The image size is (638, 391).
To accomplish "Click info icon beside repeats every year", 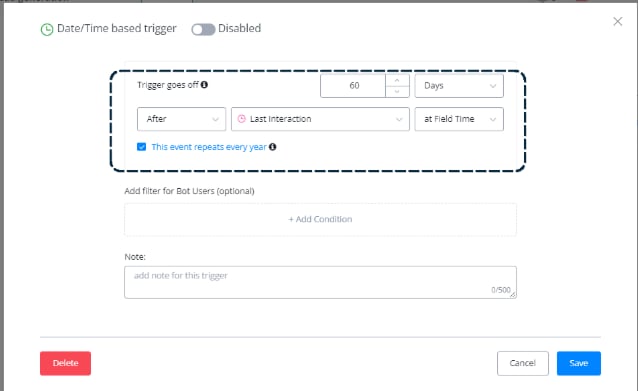I will click(x=273, y=147).
